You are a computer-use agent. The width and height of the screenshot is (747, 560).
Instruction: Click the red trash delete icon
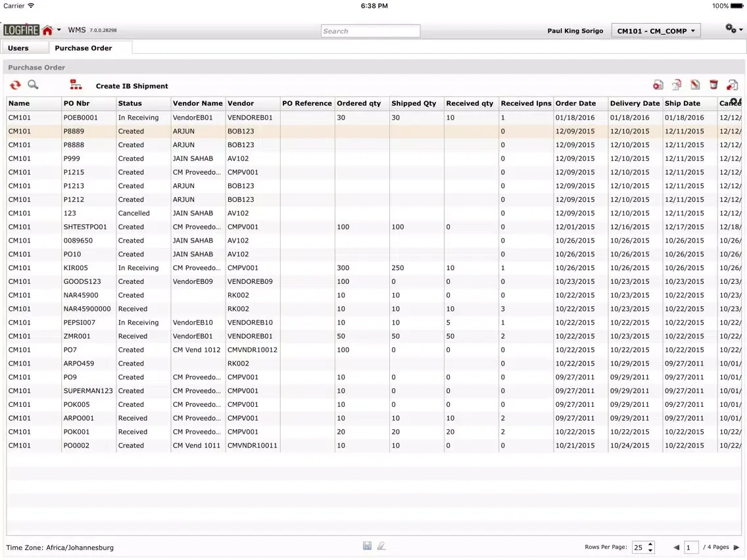pos(713,85)
